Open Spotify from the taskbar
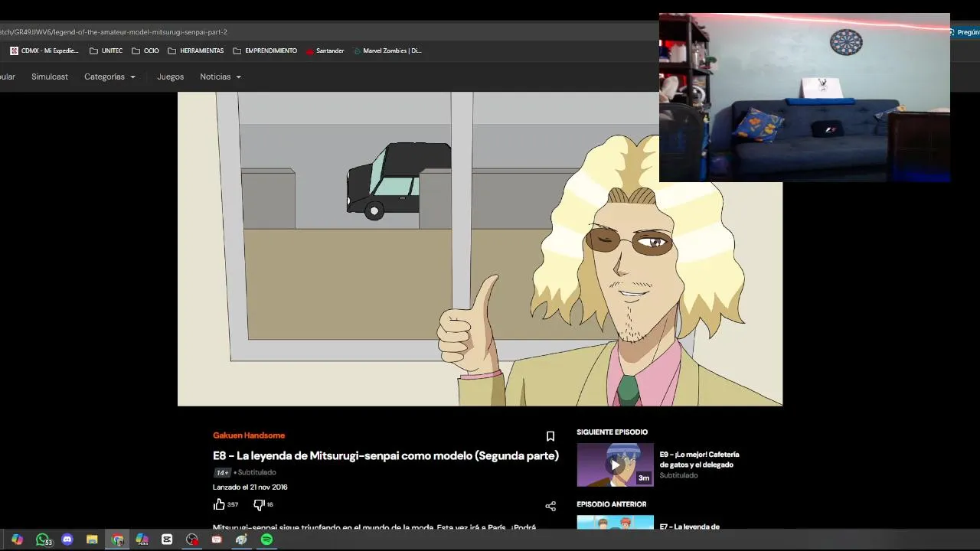Image resolution: width=980 pixels, height=551 pixels. coord(266,540)
